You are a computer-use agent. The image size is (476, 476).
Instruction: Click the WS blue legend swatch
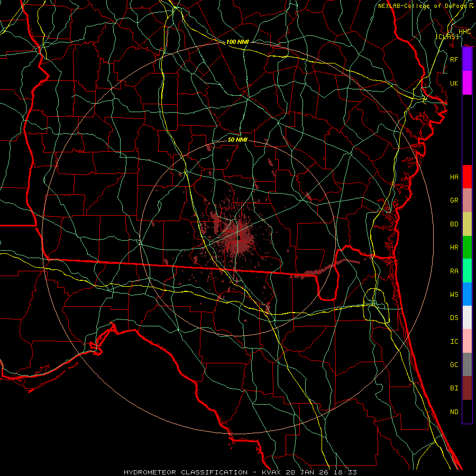467,294
